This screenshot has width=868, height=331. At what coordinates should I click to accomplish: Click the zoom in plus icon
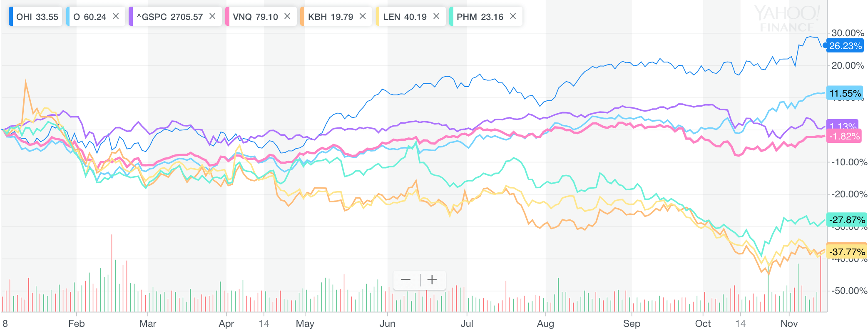[432, 280]
